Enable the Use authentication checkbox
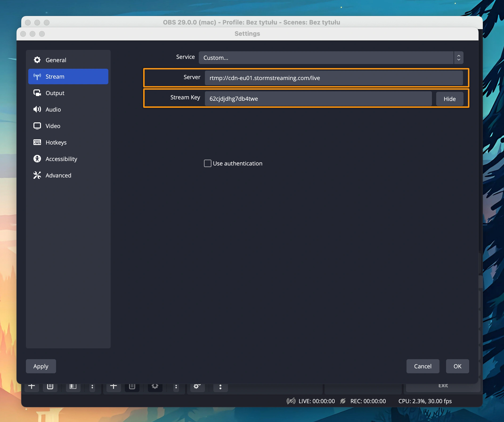Viewport: 504px width, 422px height. [x=207, y=163]
